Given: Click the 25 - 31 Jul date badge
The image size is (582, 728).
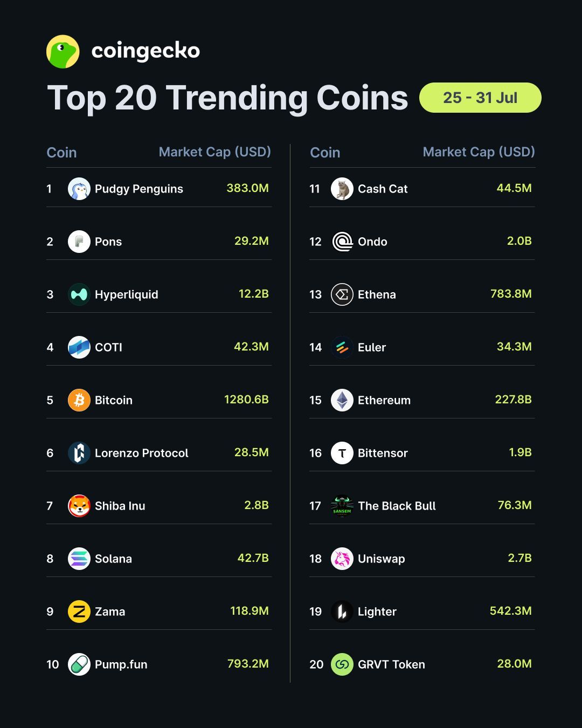Looking at the screenshot, I should click(480, 98).
